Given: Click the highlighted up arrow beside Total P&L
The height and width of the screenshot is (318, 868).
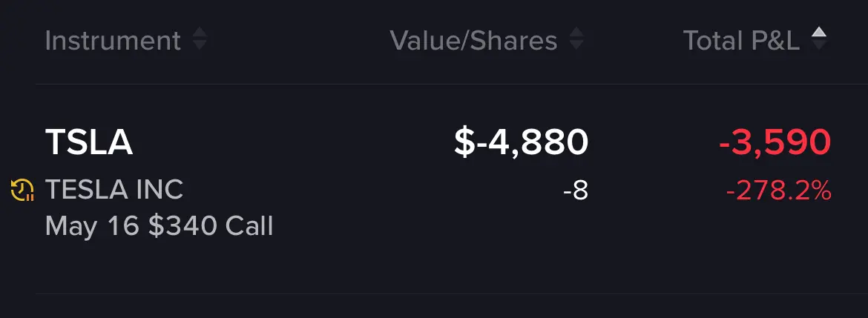Looking at the screenshot, I should coord(819,33).
